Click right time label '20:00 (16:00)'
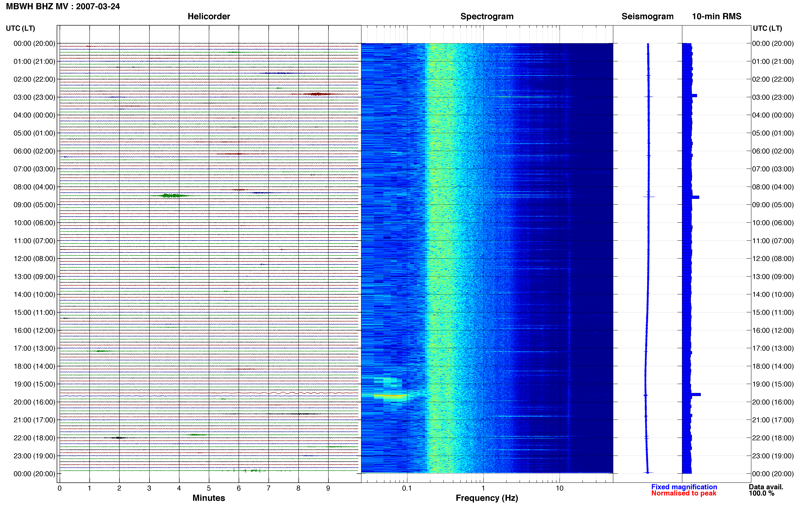This screenshot has width=812, height=508. [773, 402]
